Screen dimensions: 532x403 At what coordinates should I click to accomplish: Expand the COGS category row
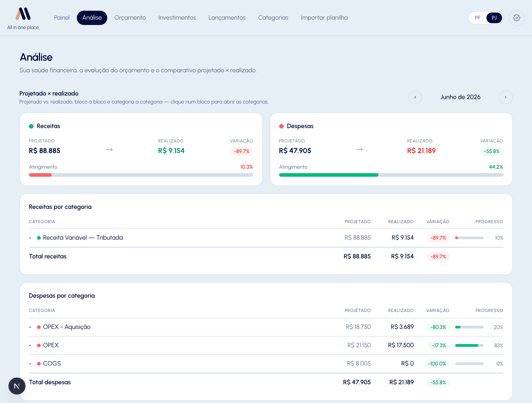pos(30,363)
